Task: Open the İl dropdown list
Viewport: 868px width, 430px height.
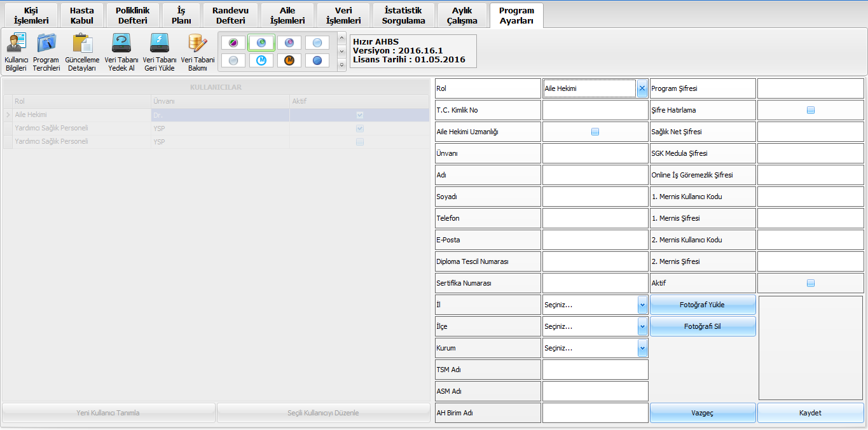Action: (x=642, y=305)
